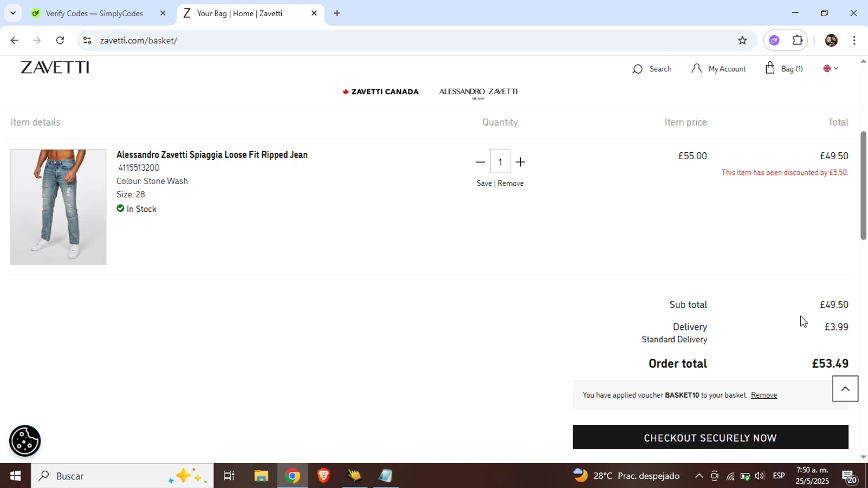The width and height of the screenshot is (868, 488).
Task: Open the Bag (1) icon
Action: click(784, 68)
